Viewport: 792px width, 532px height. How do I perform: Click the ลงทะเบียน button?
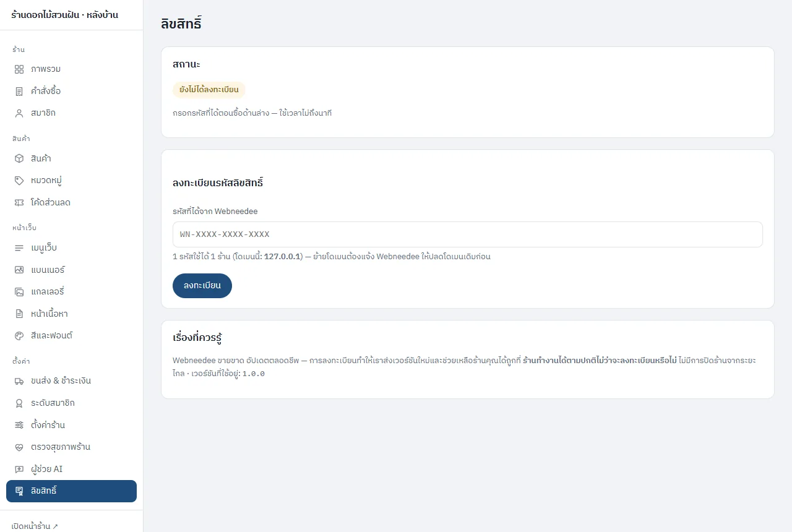point(202,286)
